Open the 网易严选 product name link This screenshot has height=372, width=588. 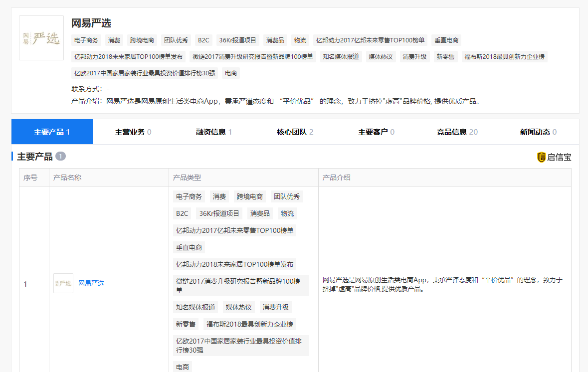[x=91, y=283]
